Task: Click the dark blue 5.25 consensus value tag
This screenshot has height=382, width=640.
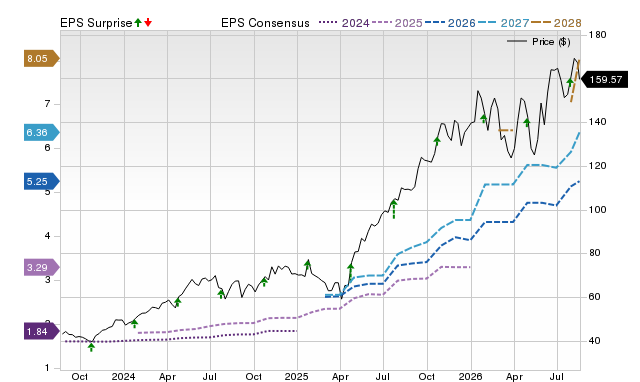Action: coord(42,181)
